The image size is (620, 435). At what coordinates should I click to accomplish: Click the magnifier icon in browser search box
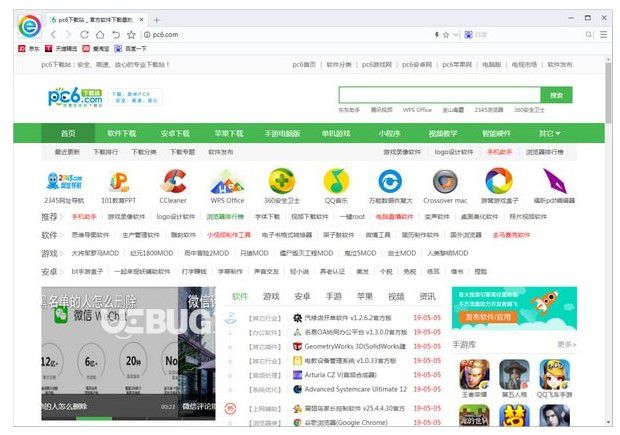click(x=589, y=35)
